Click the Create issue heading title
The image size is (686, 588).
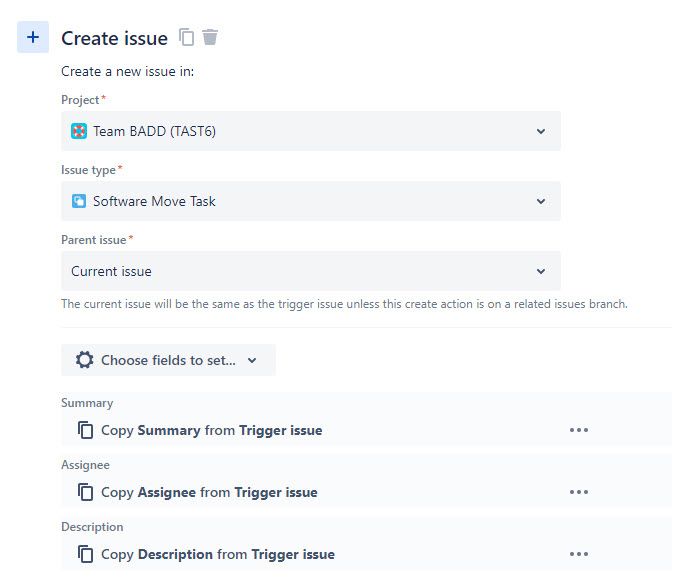pos(115,38)
